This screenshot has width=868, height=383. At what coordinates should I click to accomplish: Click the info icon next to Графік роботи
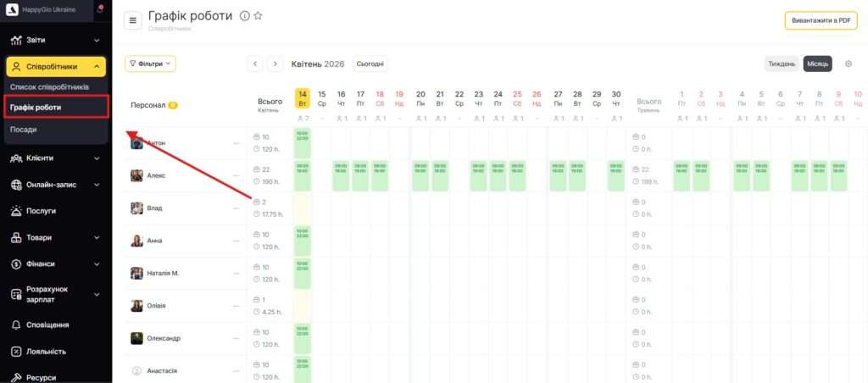coord(244,16)
